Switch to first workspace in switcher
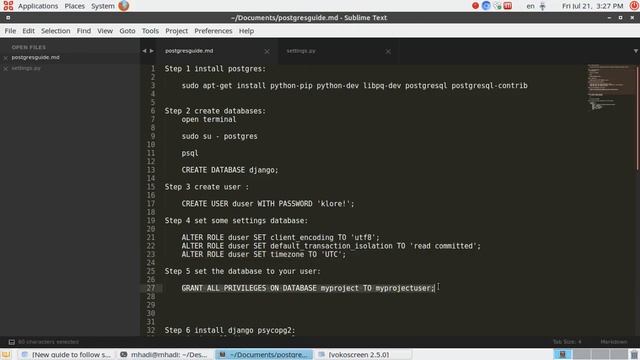 click(x=562, y=354)
